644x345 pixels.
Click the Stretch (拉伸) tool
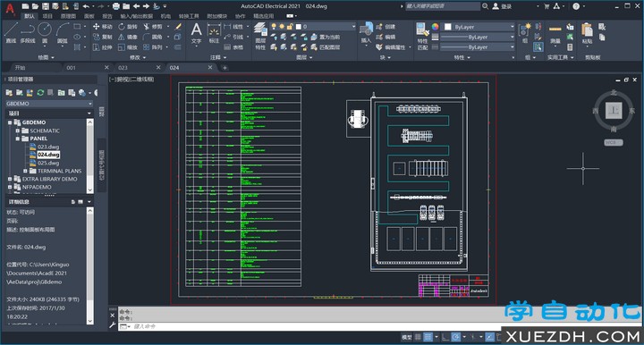coord(102,47)
